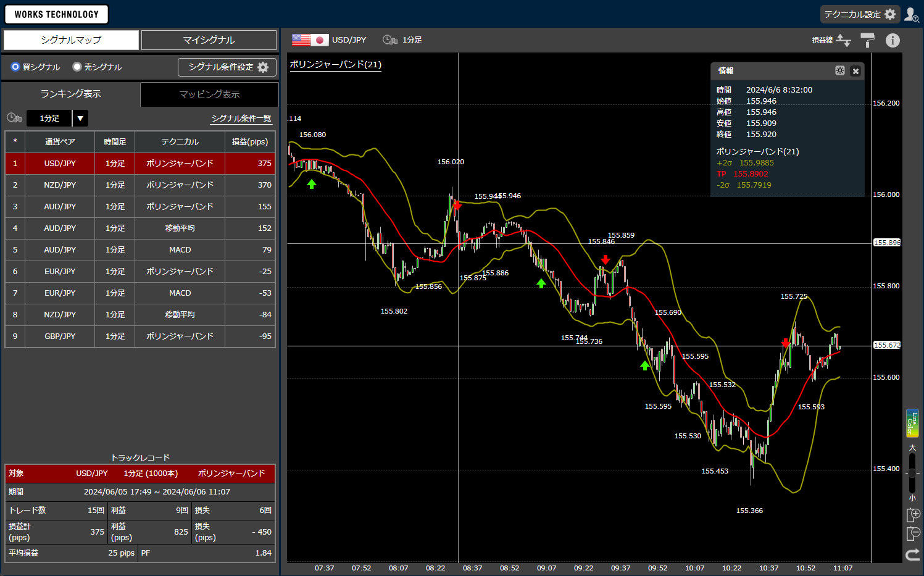Click the ranking panel timeframe clock icon
924x576 pixels.
pyautogui.click(x=14, y=117)
